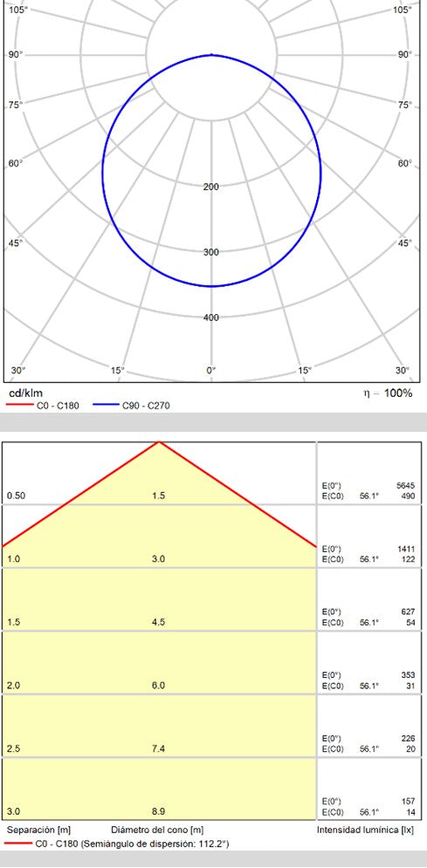The image size is (427, 868).
Task: Select the C0 - C180 legend label
Action: [59, 406]
